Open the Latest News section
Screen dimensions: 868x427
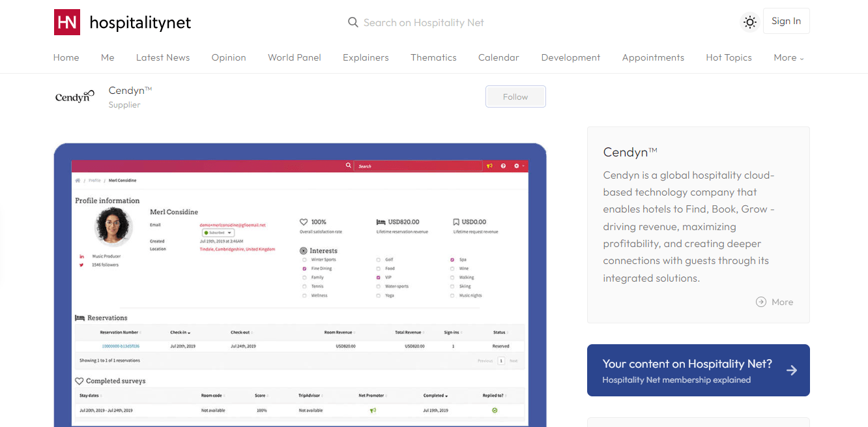click(163, 57)
